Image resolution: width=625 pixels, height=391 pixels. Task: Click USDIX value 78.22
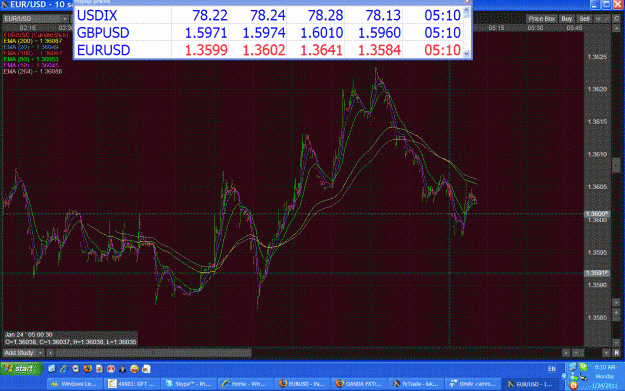210,15
